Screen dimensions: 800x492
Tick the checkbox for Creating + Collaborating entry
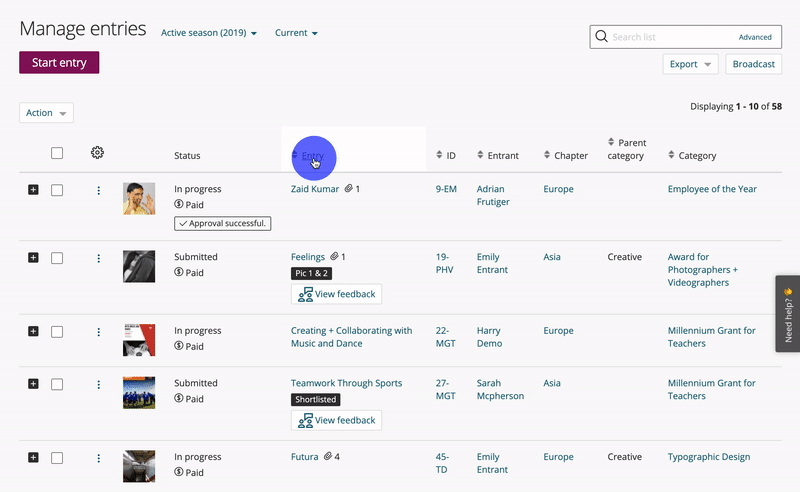coord(57,332)
